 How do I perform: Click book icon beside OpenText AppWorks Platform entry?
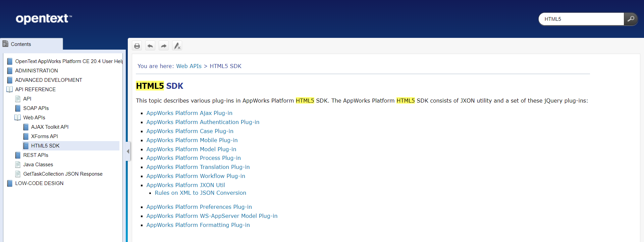click(x=10, y=61)
